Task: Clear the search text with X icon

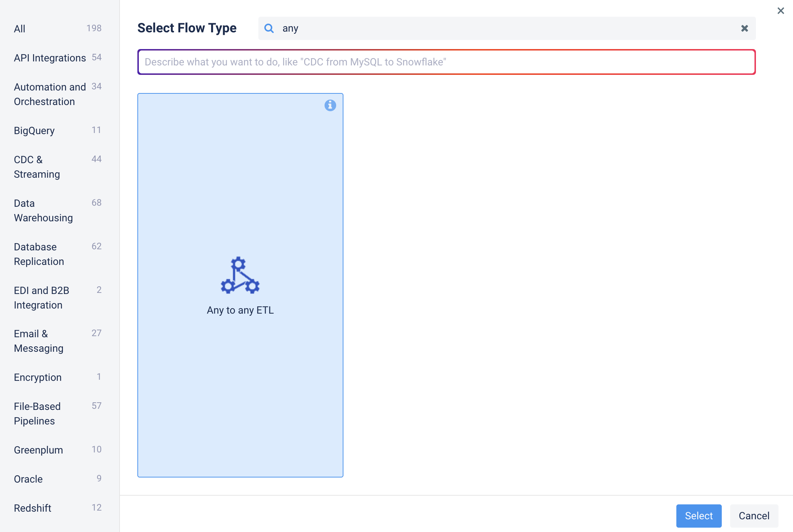Action: 744,28
